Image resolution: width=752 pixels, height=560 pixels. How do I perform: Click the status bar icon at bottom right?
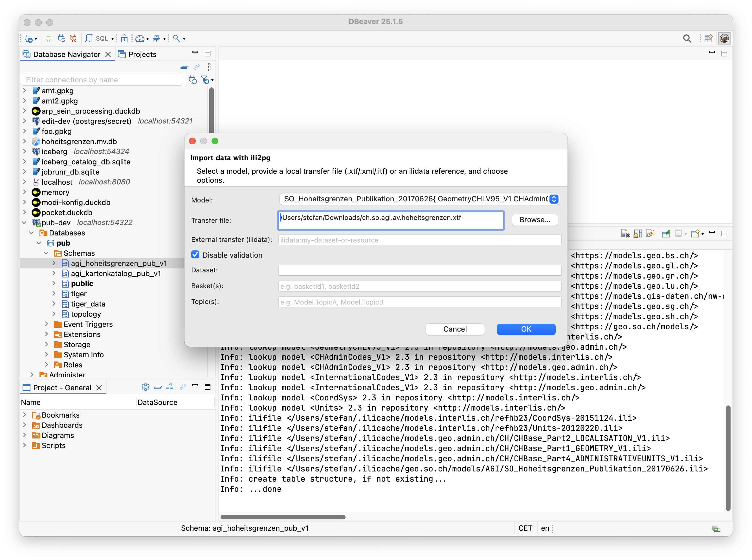pyautogui.click(x=716, y=528)
